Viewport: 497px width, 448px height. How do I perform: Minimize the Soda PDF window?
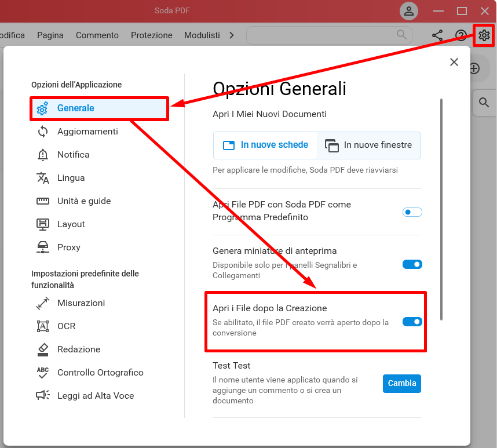click(x=438, y=11)
